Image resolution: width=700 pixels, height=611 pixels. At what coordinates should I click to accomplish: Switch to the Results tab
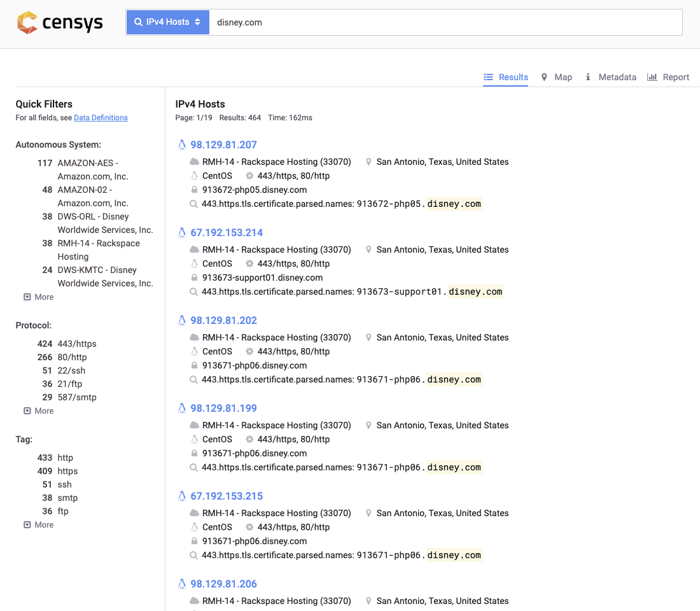point(506,77)
